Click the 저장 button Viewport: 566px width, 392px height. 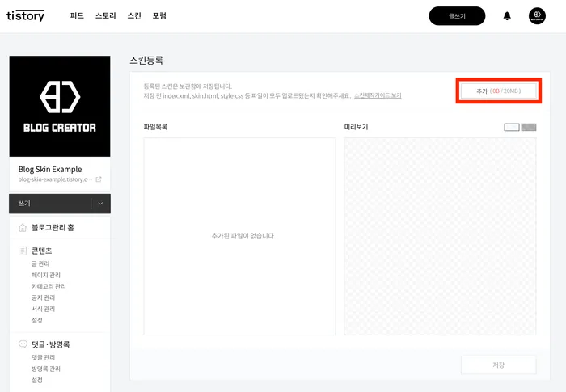pos(499,365)
